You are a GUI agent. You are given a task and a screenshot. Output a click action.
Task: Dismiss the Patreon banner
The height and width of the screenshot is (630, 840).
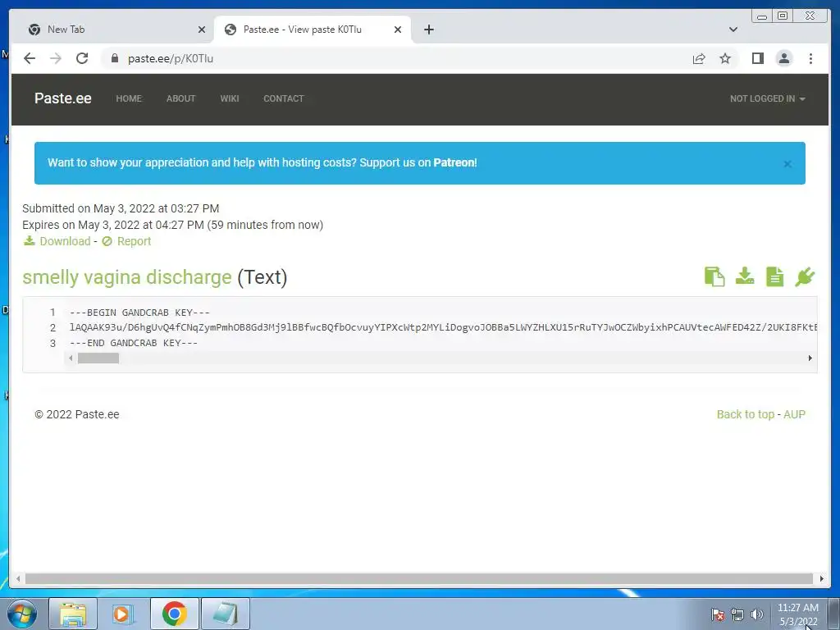(787, 164)
